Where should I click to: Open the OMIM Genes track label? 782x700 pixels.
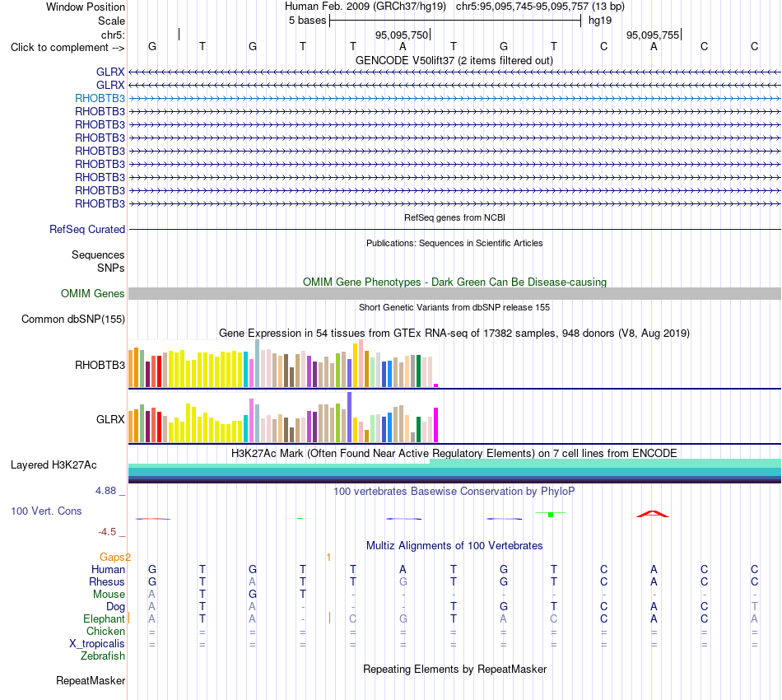point(92,293)
